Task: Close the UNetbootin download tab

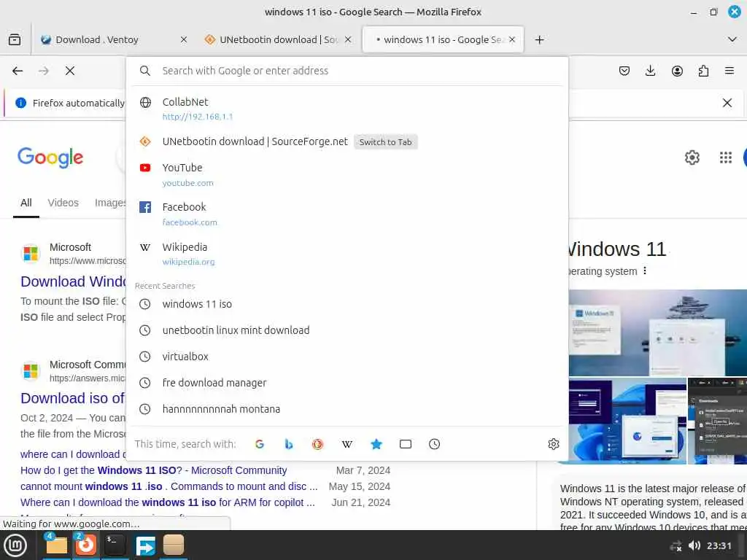Action: (x=348, y=40)
